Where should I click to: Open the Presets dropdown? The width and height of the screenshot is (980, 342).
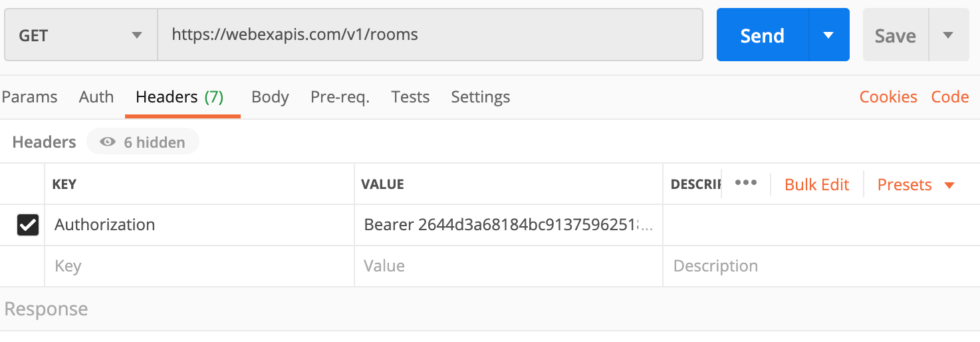pyautogui.click(x=916, y=184)
